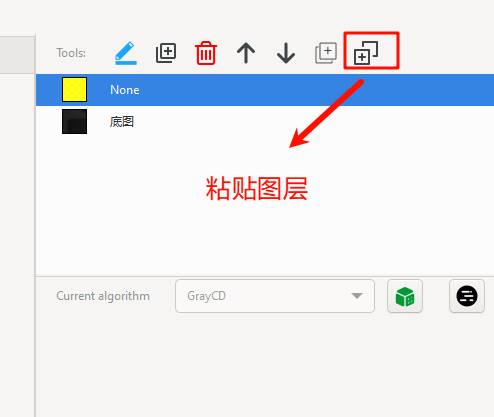Pick the yellow swatch of None layer
Viewport: 494px width, 417px height.
click(x=74, y=89)
